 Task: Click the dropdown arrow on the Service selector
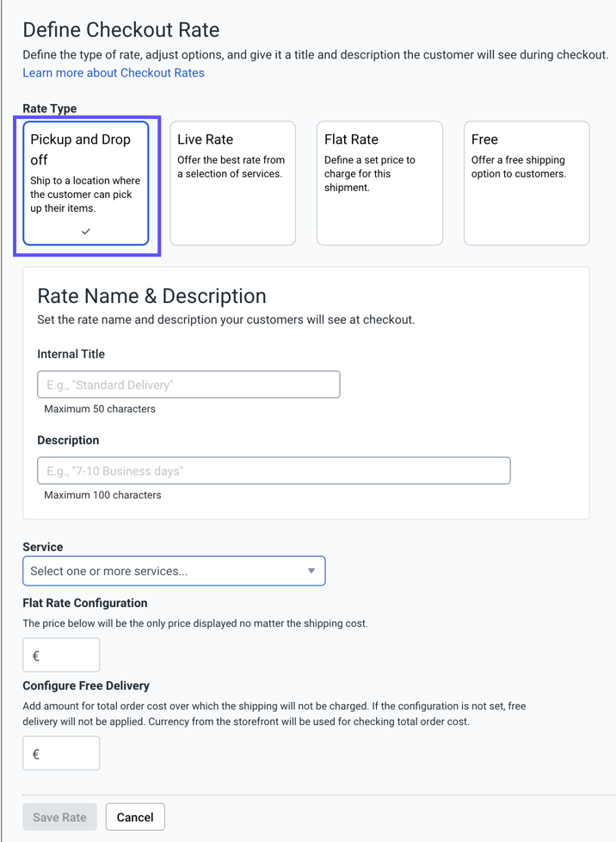311,571
